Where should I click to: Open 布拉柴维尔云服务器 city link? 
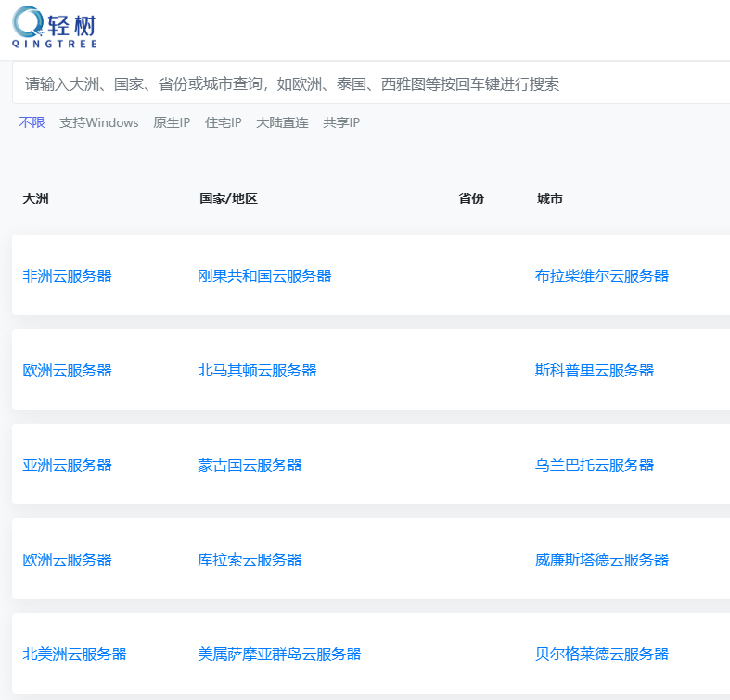602,275
